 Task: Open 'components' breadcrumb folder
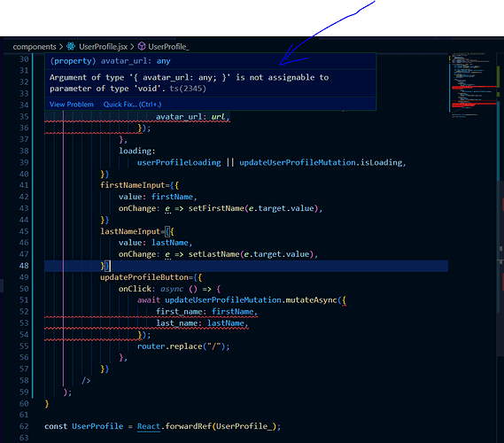(35, 47)
